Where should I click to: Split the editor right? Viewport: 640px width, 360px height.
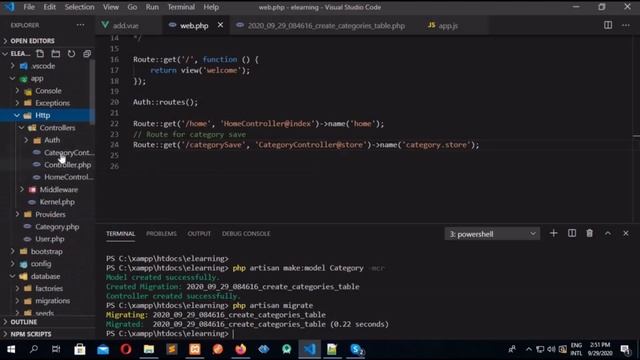click(608, 25)
